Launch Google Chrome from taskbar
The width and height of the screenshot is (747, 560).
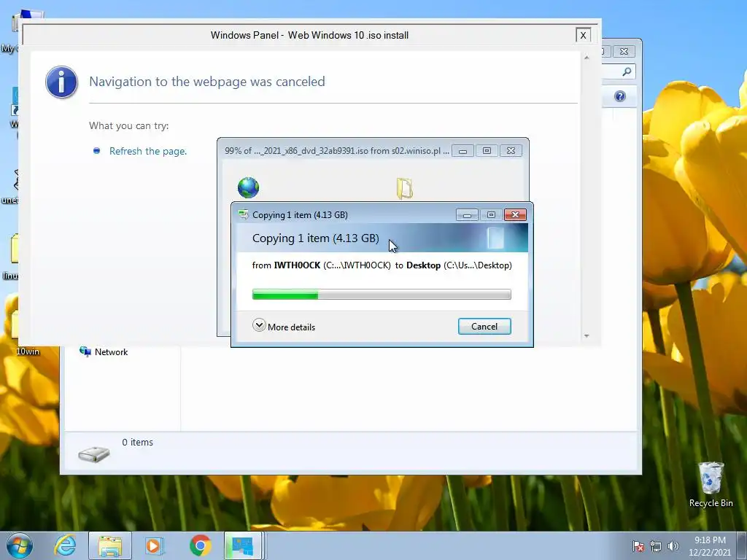pyautogui.click(x=201, y=545)
